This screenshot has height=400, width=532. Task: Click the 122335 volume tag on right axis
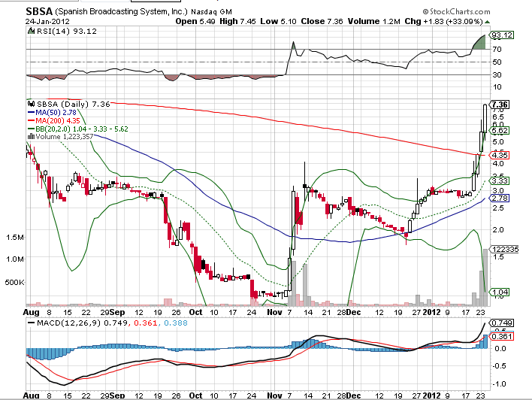(505, 249)
